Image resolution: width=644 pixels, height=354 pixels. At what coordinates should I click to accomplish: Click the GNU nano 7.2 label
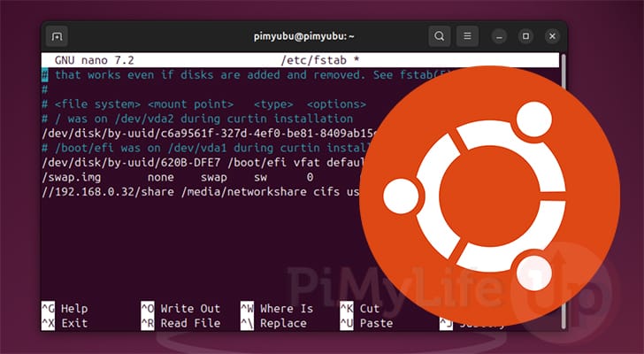click(x=95, y=60)
